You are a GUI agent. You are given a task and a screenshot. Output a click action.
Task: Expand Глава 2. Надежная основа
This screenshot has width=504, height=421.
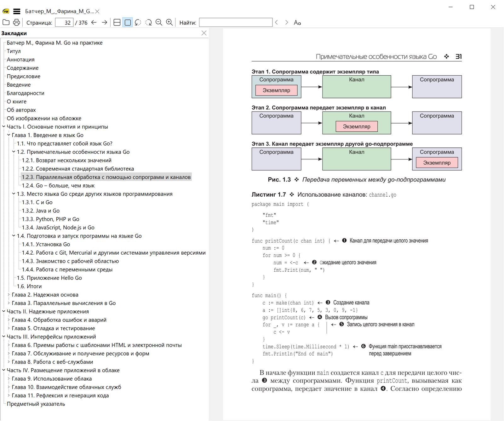point(9,295)
